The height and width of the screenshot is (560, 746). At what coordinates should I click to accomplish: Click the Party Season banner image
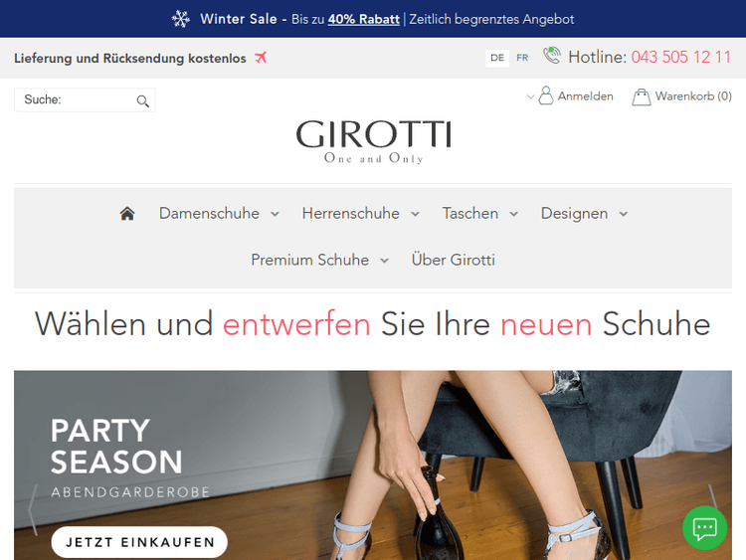[x=373, y=465]
